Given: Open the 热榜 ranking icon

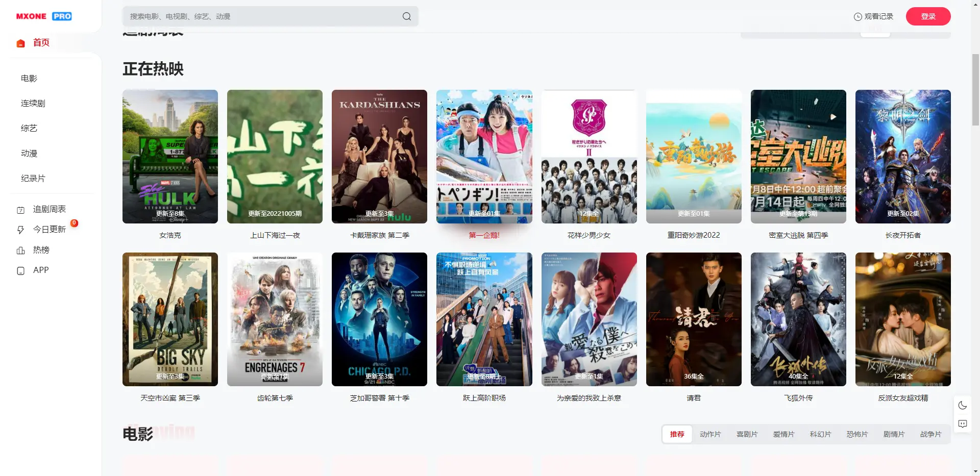Looking at the screenshot, I should (x=21, y=250).
